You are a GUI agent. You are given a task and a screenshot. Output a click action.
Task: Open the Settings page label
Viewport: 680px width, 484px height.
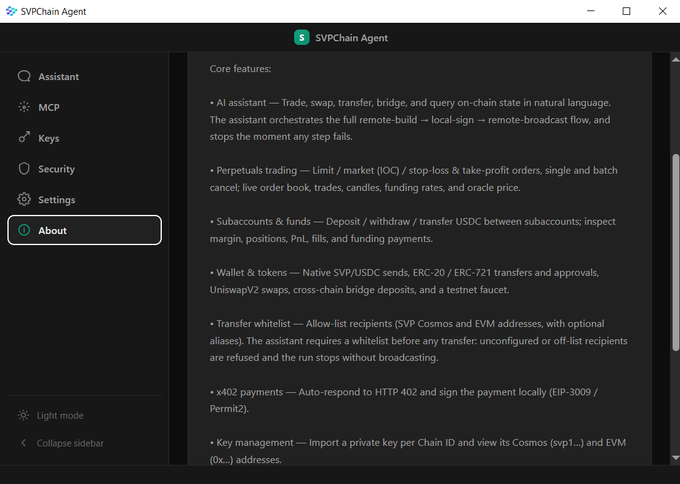(x=57, y=200)
